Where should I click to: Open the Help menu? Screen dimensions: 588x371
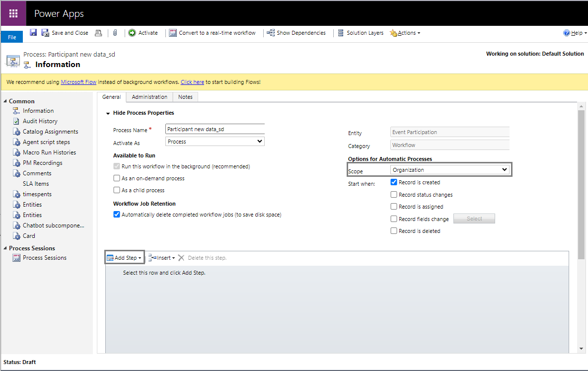575,33
